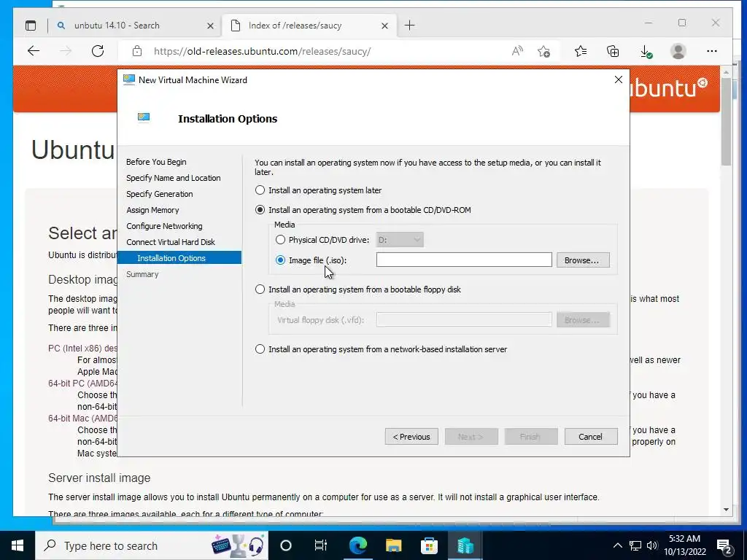Click Cancel in the wizard
Viewport: 747px width, 560px height.
(591, 437)
